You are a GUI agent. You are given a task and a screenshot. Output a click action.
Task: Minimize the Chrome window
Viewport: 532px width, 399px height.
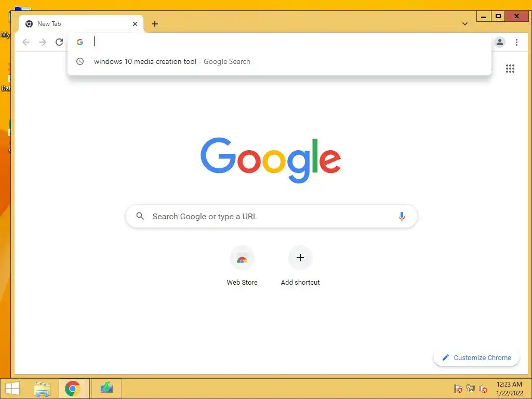coord(484,16)
